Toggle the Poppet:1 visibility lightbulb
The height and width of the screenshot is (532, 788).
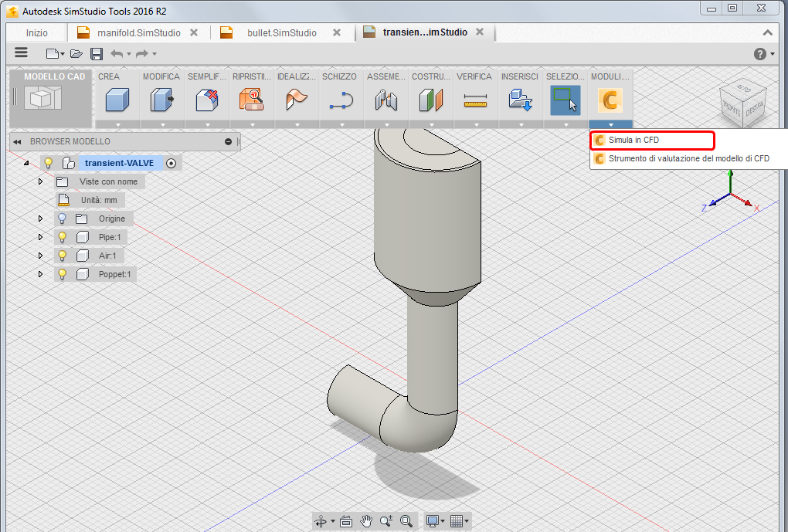(x=63, y=274)
